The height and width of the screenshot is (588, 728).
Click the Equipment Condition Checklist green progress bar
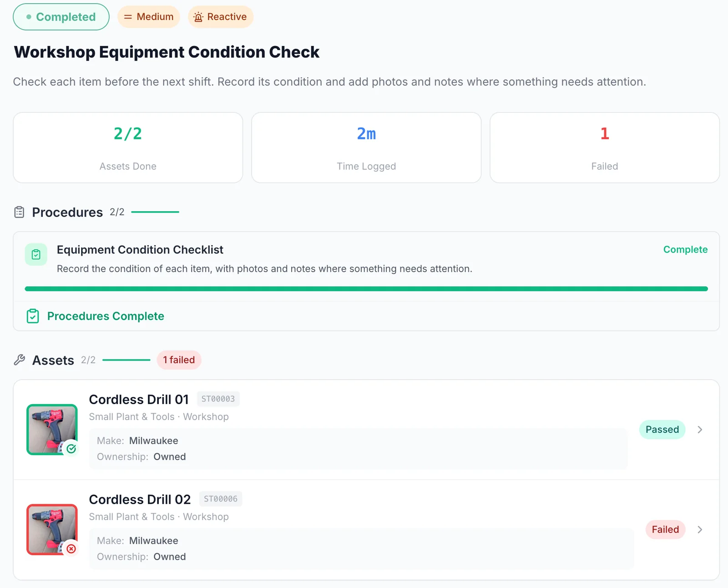(366, 289)
